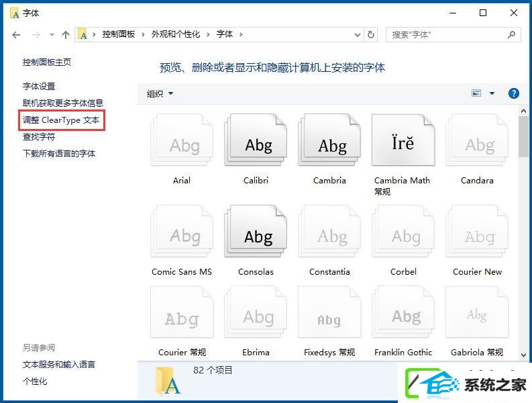Click the help question mark icon

point(514,93)
